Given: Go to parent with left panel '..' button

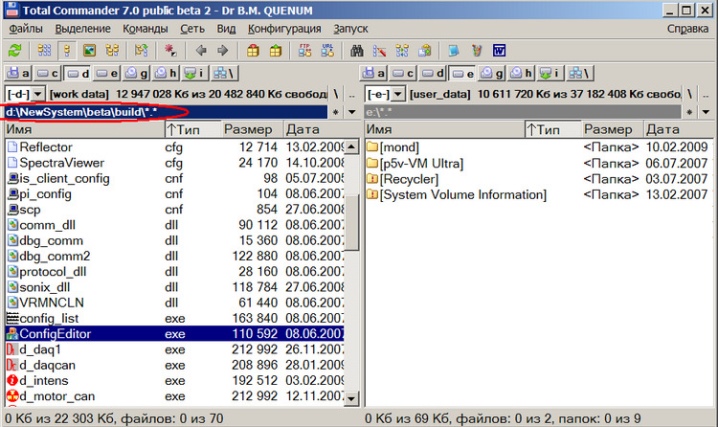Looking at the screenshot, I should tap(352, 95).
